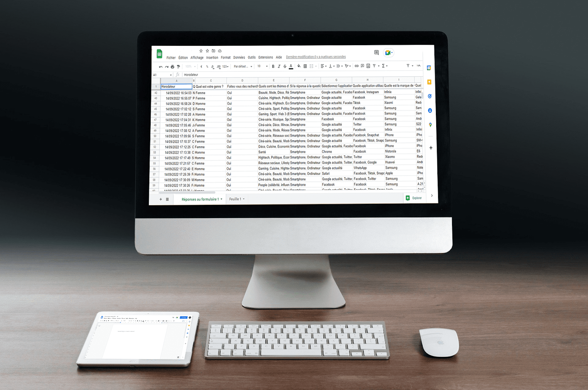Insert a comment from the toolbar

(x=362, y=66)
